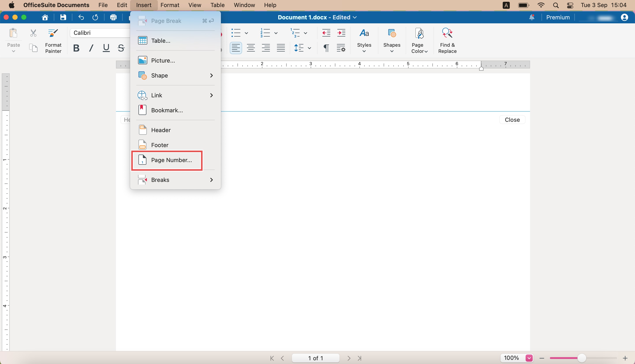Go to the first page

pos(272,358)
